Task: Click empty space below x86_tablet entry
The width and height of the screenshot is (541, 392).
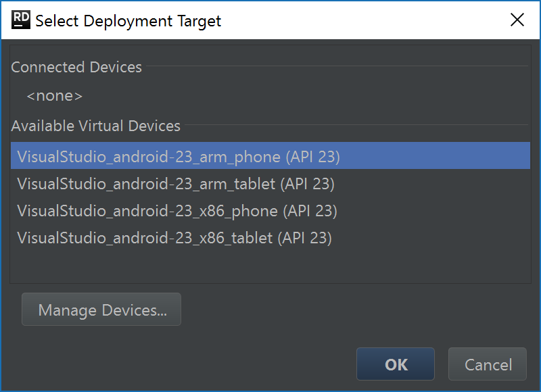Action: [x=270, y=267]
